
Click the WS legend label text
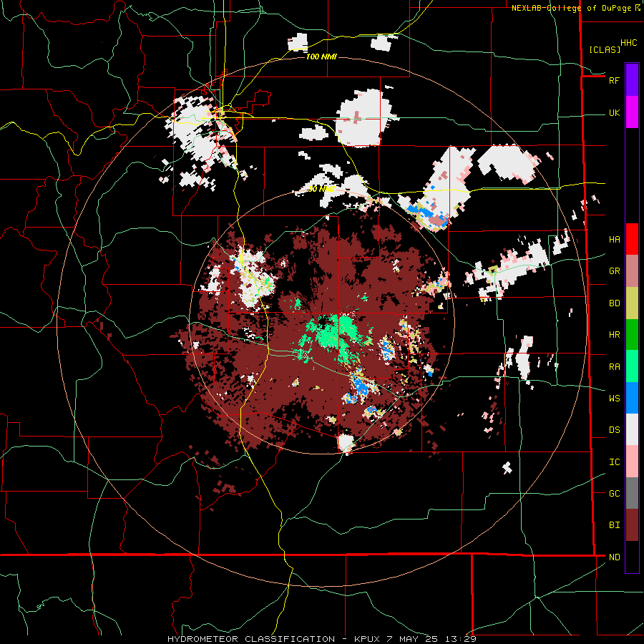click(x=614, y=398)
